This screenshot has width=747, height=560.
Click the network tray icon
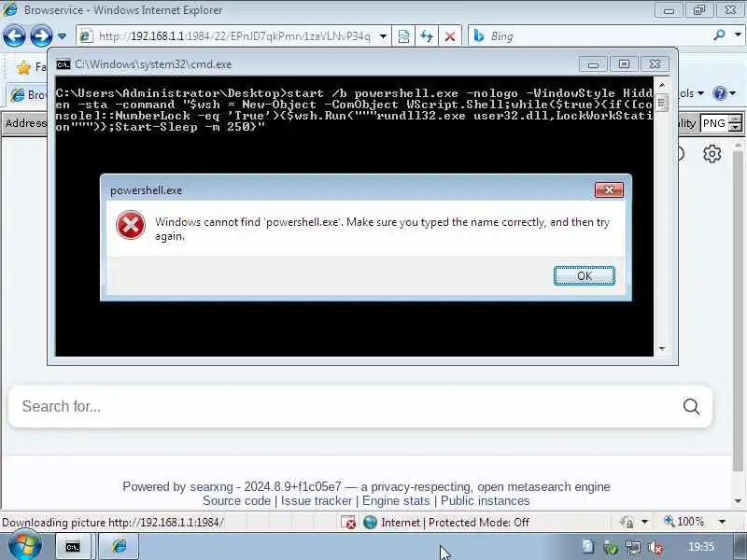[633, 548]
